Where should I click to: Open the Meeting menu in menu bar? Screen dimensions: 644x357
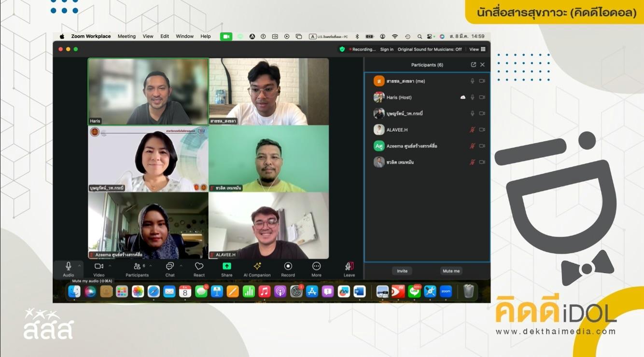pos(126,36)
